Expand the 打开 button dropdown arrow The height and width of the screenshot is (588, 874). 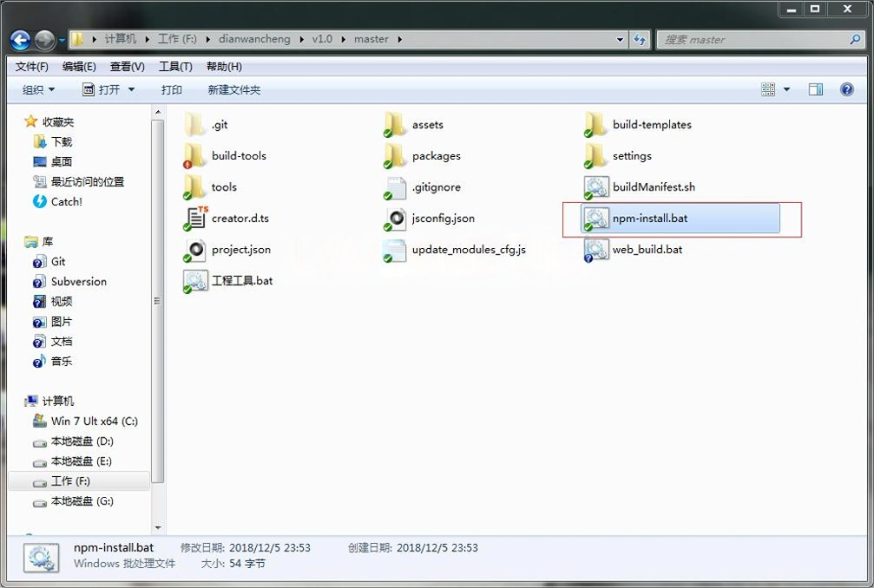click(132, 89)
